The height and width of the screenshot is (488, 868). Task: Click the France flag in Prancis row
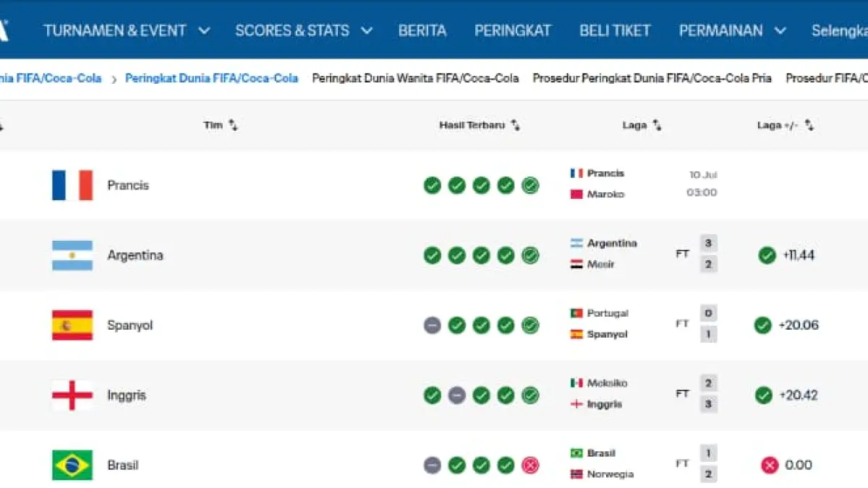(72, 185)
